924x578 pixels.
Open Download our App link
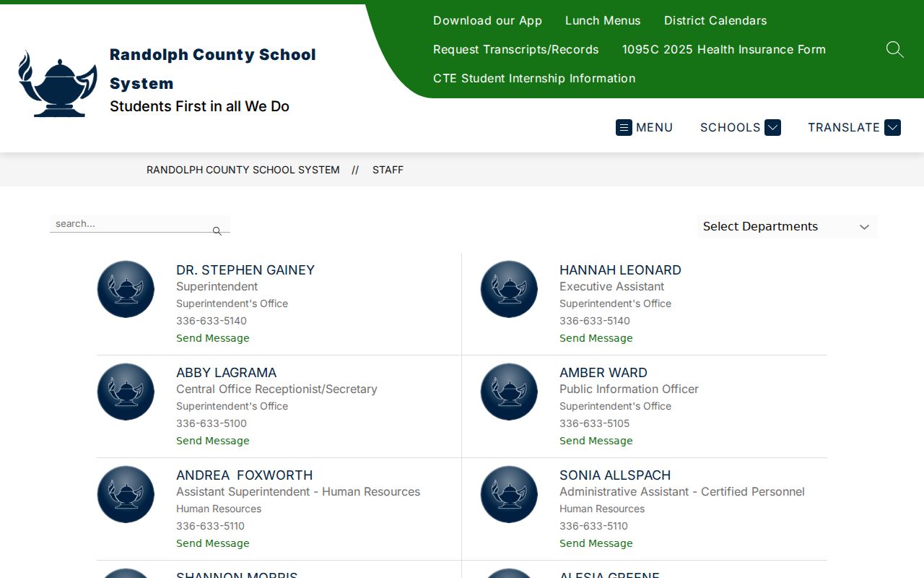point(487,20)
